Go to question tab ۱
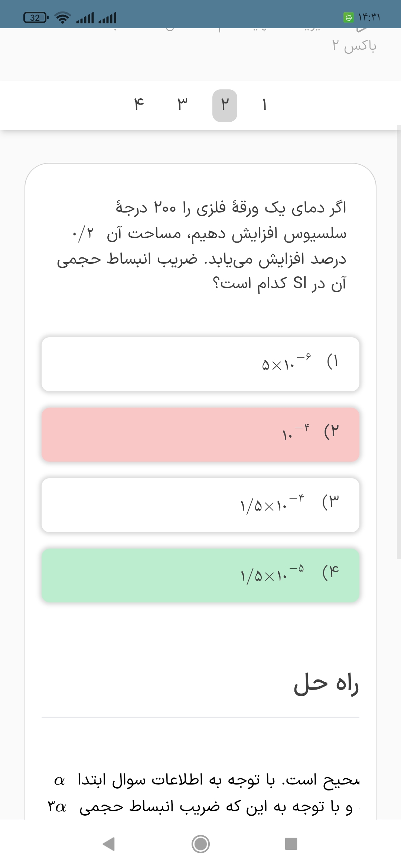Viewport: 401px width, 868px height. click(264, 105)
